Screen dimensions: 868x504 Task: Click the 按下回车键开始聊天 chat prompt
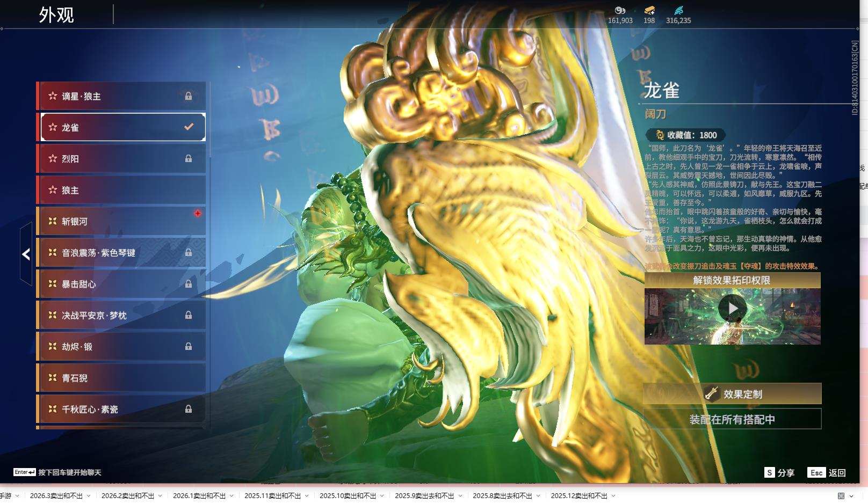pos(57,472)
